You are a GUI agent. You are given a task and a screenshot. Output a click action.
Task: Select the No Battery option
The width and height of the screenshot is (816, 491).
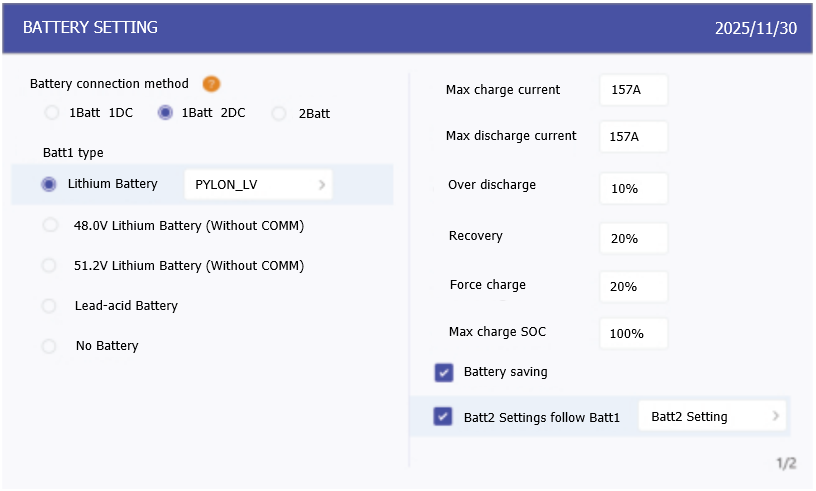[x=50, y=346]
